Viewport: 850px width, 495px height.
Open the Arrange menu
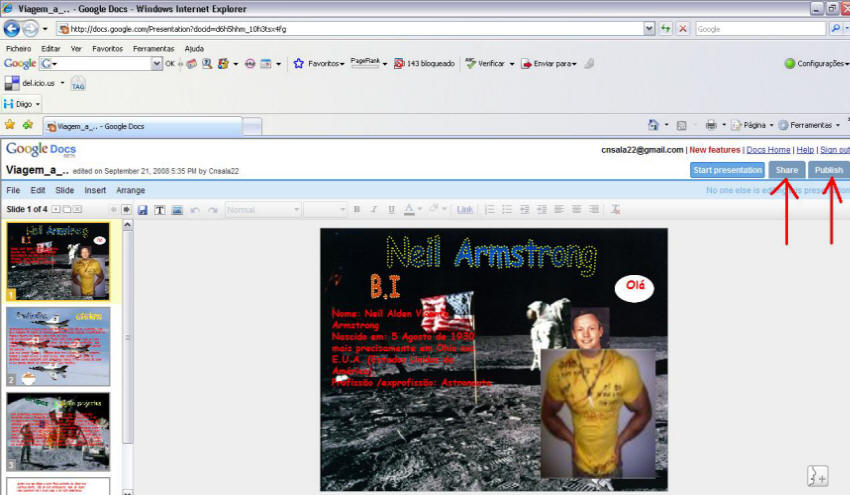click(131, 190)
